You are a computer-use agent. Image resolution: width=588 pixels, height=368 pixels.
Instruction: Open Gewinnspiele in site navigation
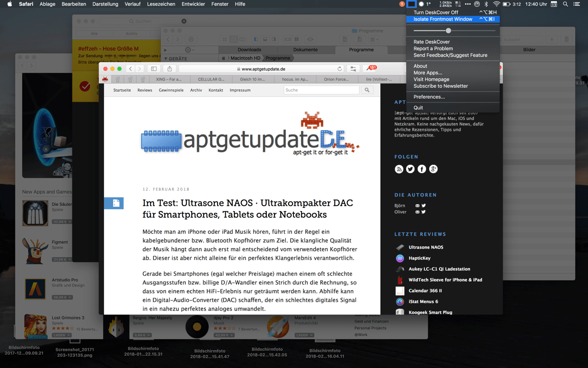[171, 90]
